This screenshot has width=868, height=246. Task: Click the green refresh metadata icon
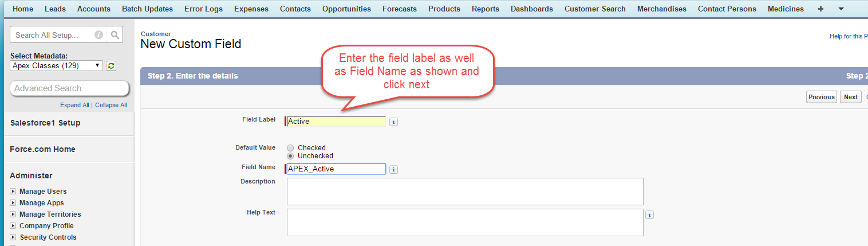(111, 66)
